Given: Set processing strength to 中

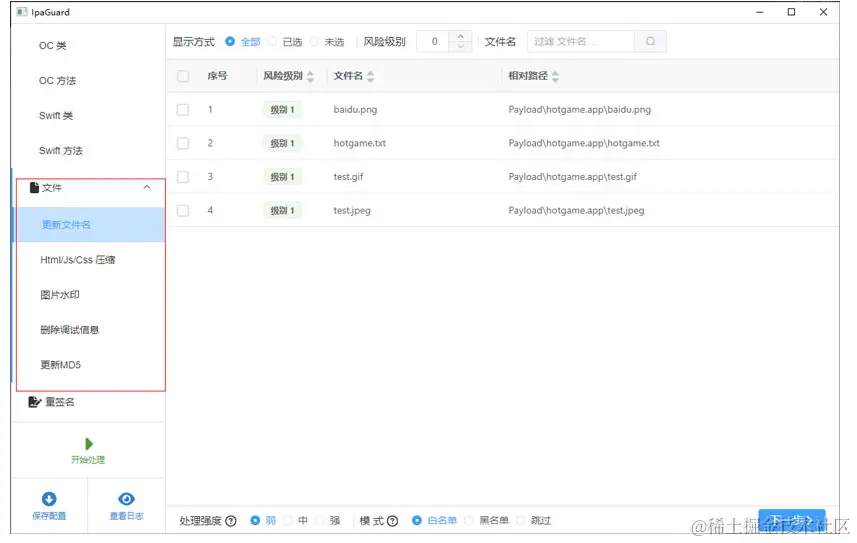Looking at the screenshot, I should tap(288, 521).
